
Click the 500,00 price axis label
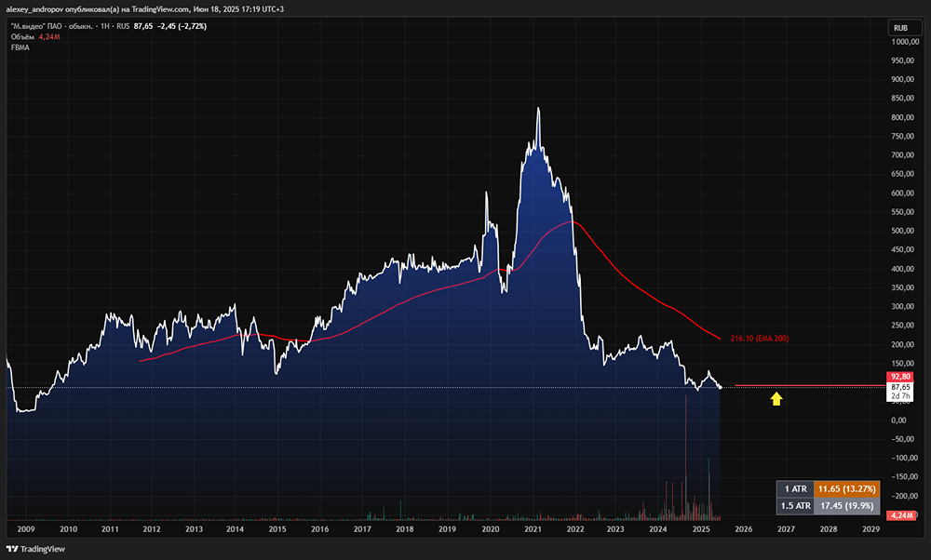point(902,231)
